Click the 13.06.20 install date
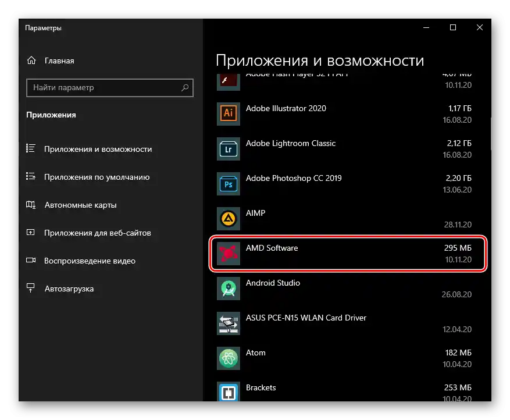Image resolution: width=510 pixels, height=420 pixels. coord(457,190)
